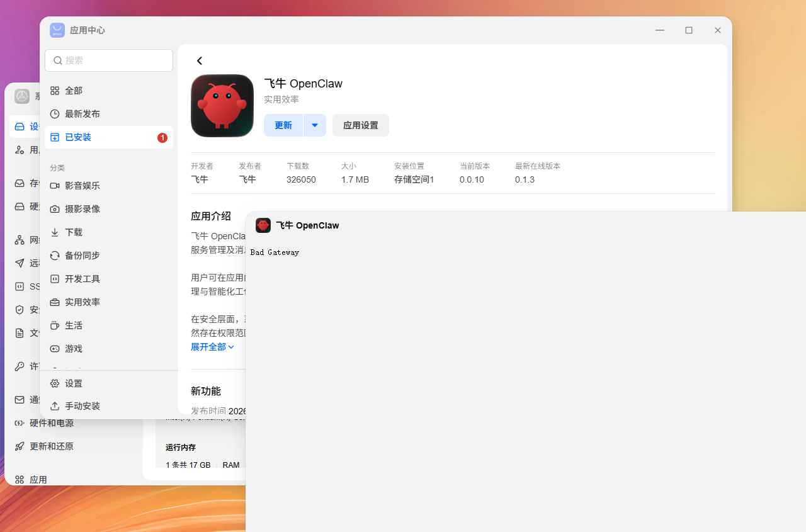Open the 下载 category
Viewport: 806px width, 532px height.
(109, 232)
